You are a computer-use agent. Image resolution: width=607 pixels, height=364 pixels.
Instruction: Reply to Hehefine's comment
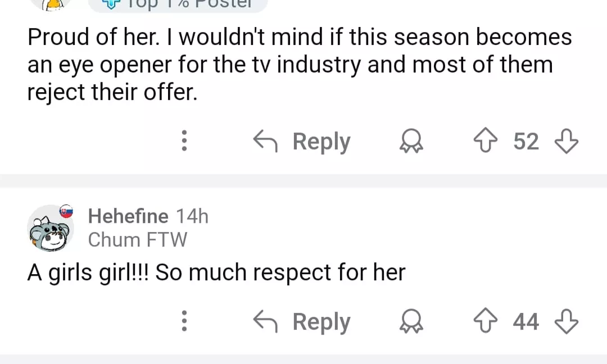320,322
